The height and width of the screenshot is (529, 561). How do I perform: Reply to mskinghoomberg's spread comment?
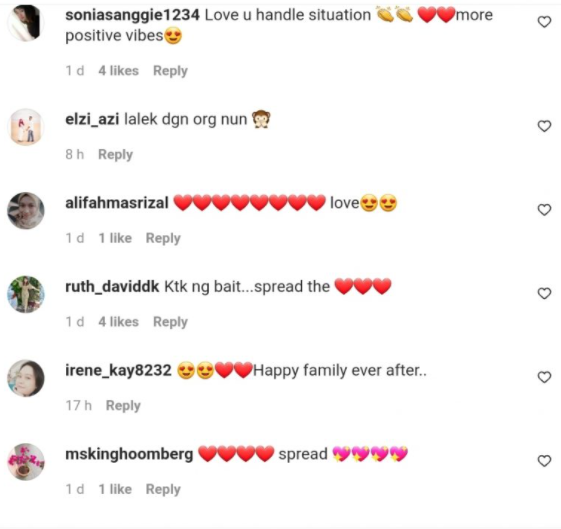click(x=163, y=489)
